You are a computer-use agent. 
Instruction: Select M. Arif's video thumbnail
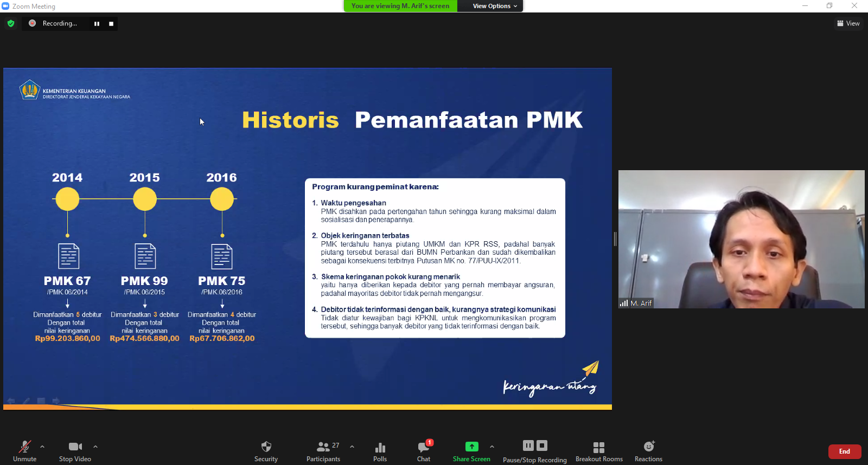pos(741,239)
